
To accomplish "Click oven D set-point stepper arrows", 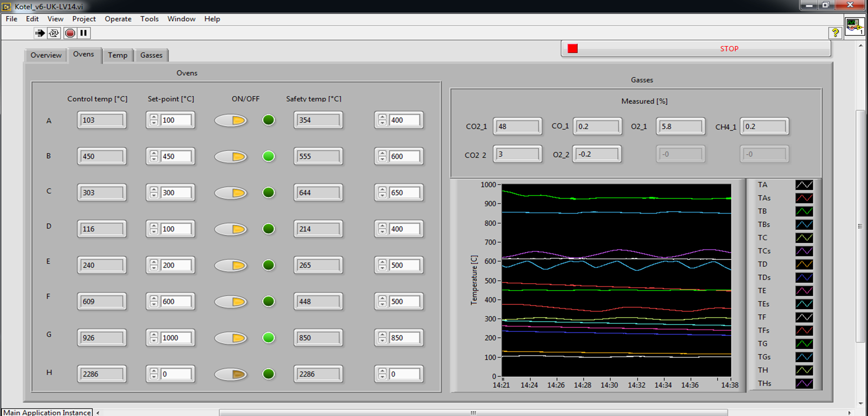I will coord(154,229).
